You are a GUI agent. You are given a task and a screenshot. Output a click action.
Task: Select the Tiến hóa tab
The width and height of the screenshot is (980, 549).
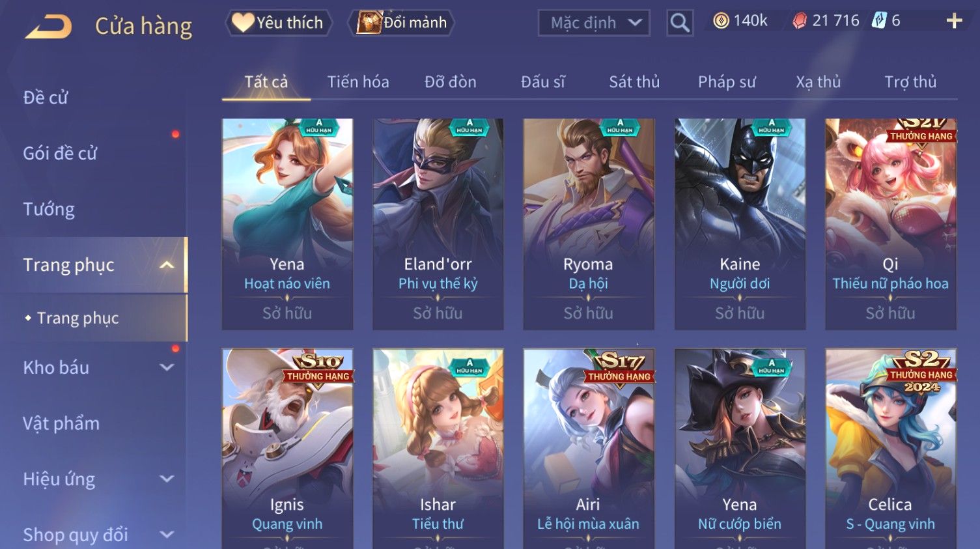pos(358,82)
